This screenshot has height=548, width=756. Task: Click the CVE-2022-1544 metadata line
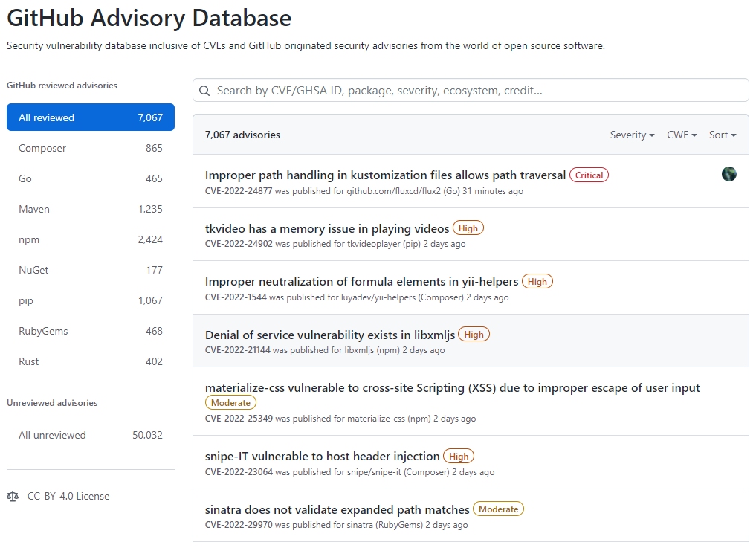(x=357, y=297)
